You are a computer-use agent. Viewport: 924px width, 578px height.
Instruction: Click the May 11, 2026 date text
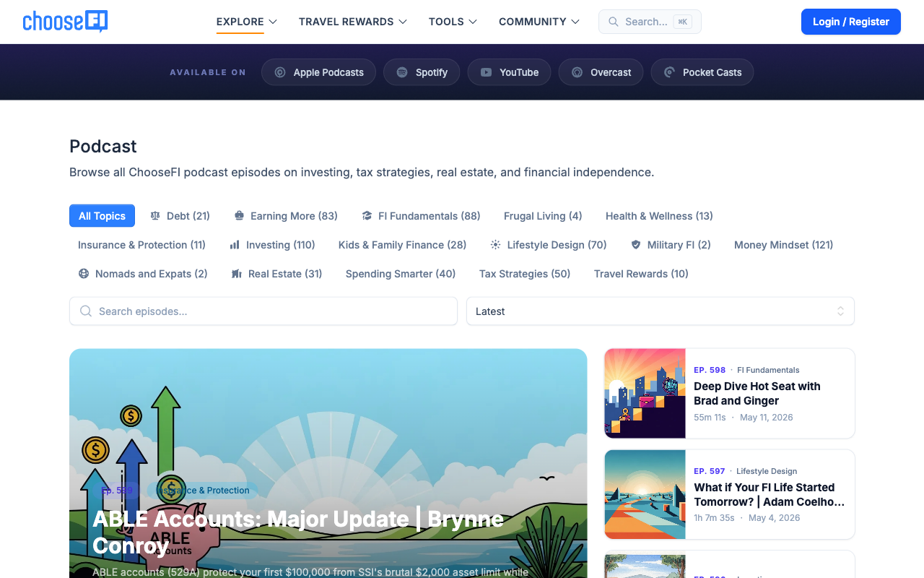767,417
